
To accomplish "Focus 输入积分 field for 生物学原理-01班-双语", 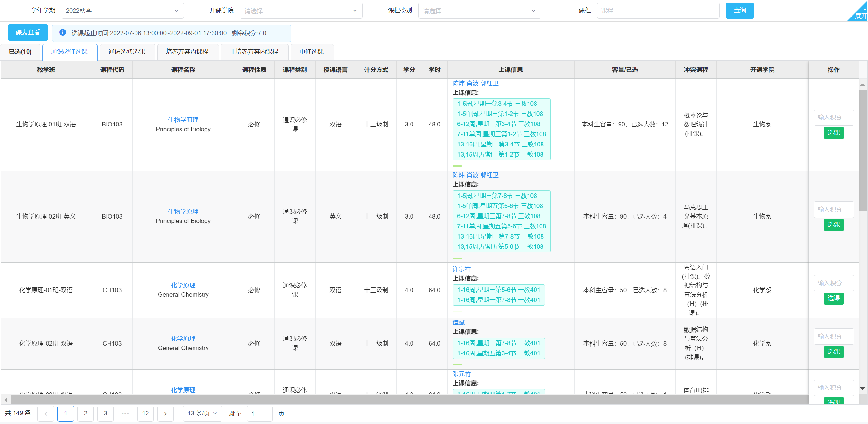I will [x=834, y=118].
